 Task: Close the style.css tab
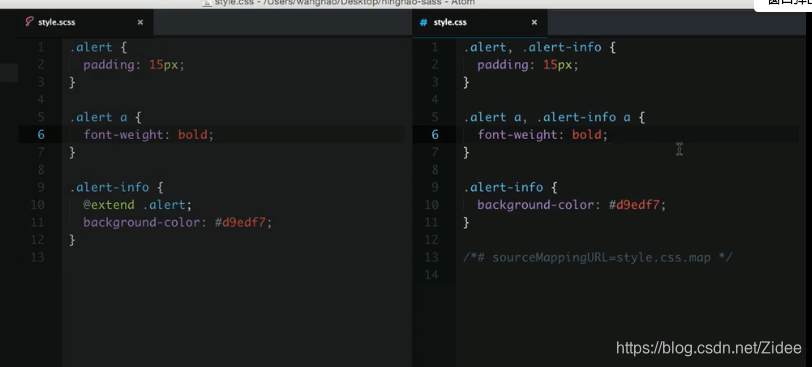pyautogui.click(x=534, y=22)
